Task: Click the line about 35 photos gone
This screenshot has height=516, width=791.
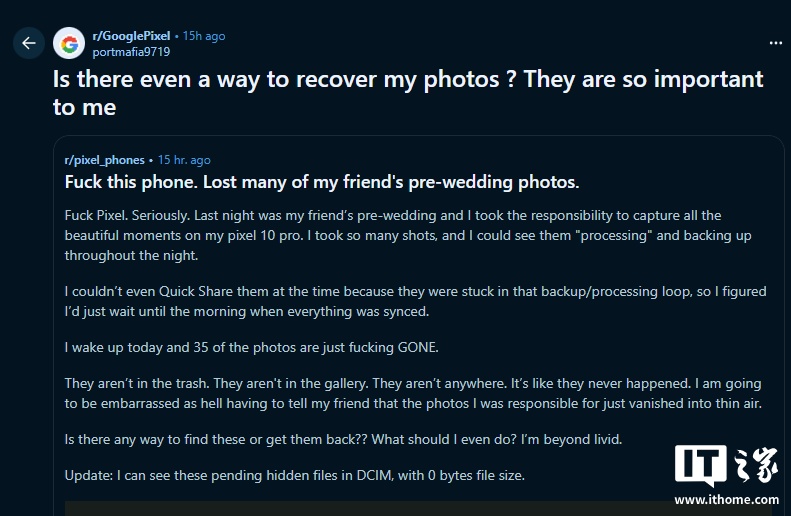Action: [252, 348]
